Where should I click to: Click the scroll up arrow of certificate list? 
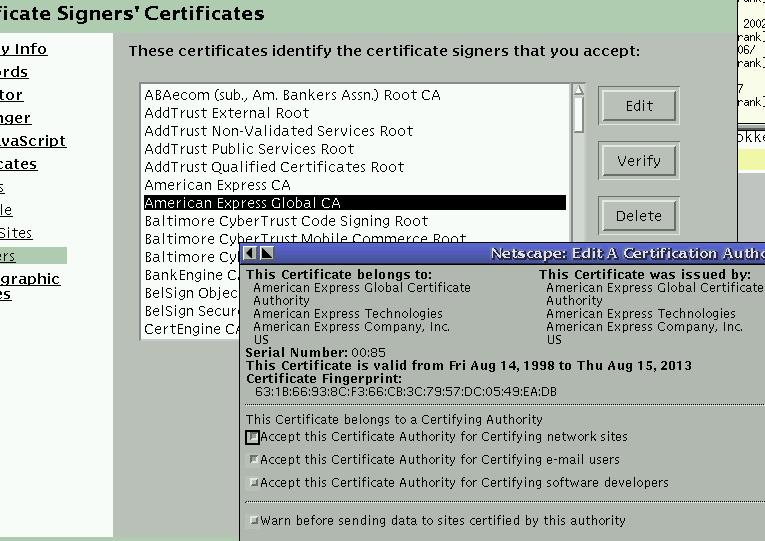(x=579, y=90)
